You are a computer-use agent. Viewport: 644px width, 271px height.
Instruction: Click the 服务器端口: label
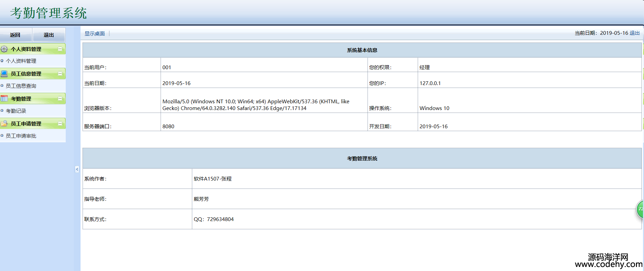point(98,127)
